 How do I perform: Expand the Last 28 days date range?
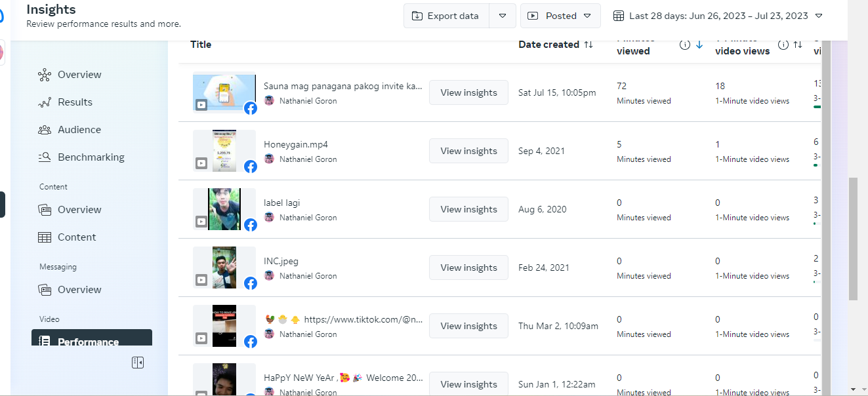[718, 16]
